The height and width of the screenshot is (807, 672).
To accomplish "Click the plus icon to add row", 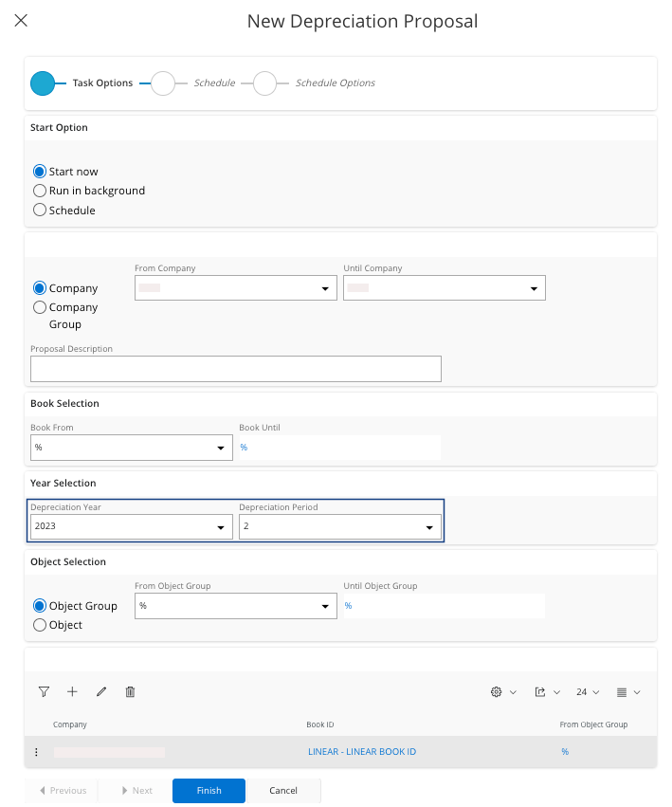I will point(72,692).
